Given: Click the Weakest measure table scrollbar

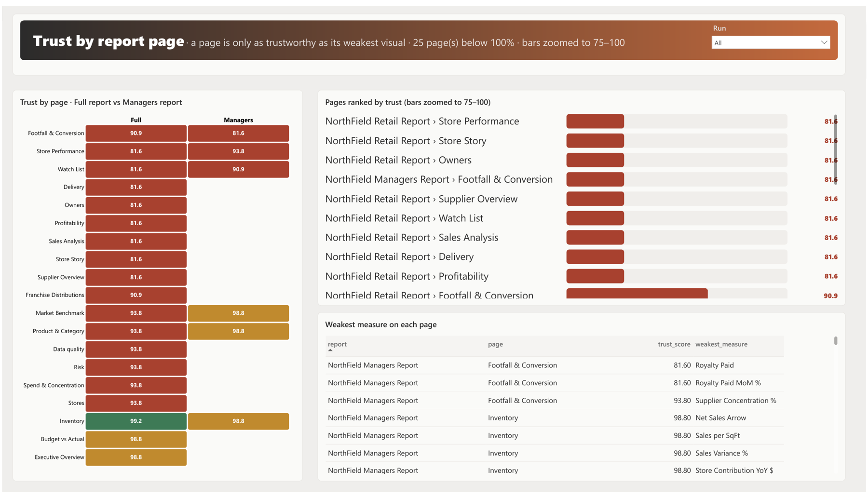Looking at the screenshot, I should 836,340.
